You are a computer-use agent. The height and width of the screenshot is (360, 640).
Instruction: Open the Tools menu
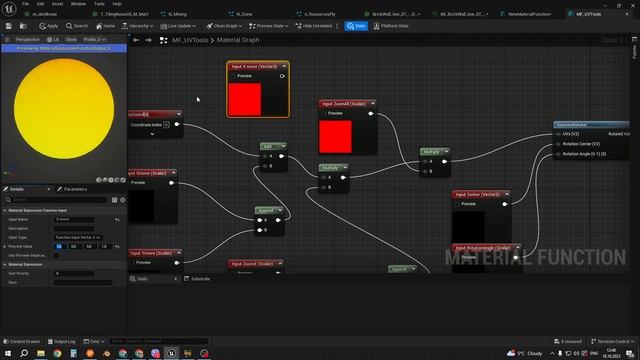click(99, 4)
